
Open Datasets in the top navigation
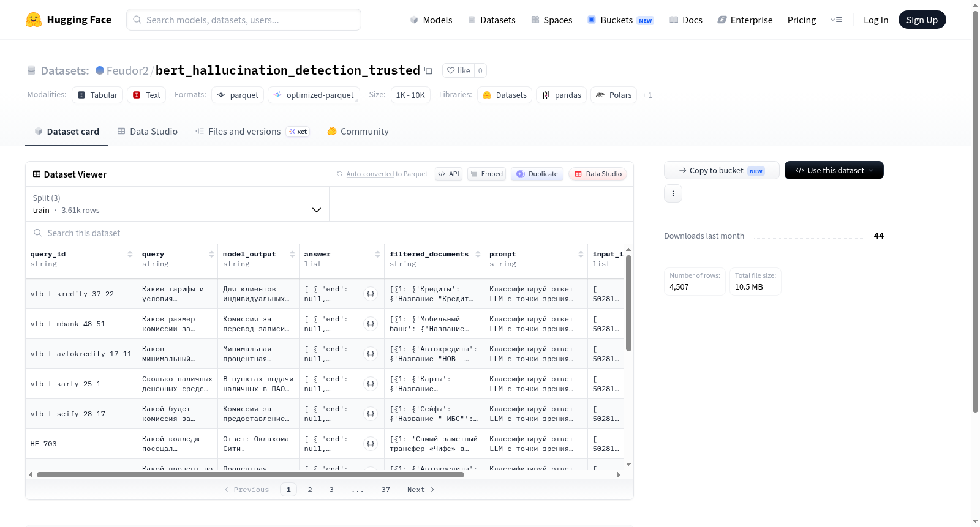[x=492, y=20]
